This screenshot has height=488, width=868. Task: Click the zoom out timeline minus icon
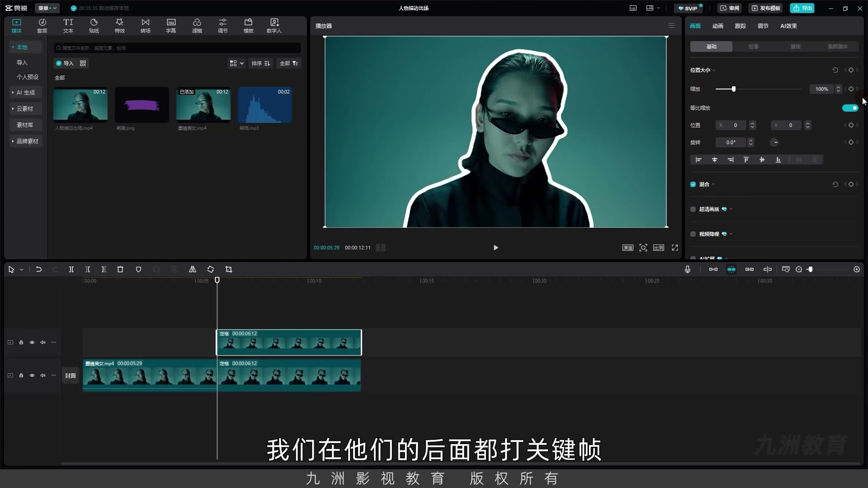pos(799,269)
